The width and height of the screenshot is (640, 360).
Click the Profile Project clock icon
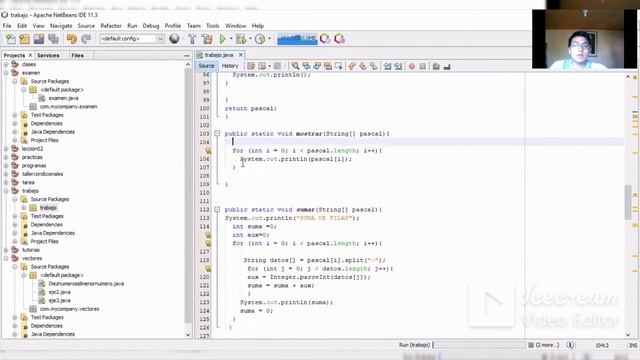click(x=260, y=39)
